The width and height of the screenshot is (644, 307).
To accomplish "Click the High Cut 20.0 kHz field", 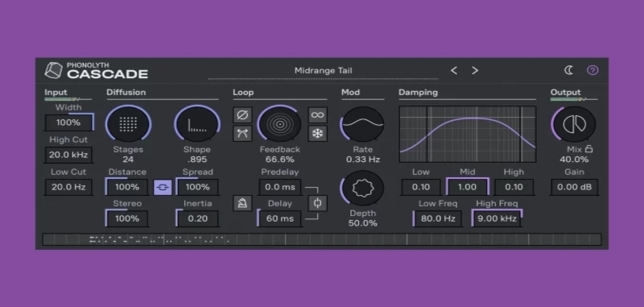I will [x=68, y=155].
